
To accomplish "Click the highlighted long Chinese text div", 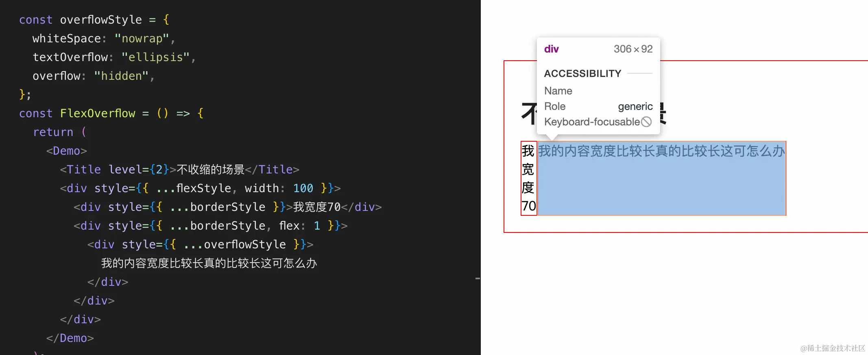I will tap(661, 178).
